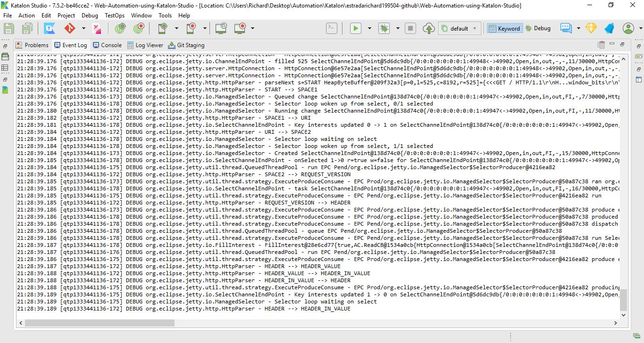
Task: Open the chat help icon
Action: (566, 28)
